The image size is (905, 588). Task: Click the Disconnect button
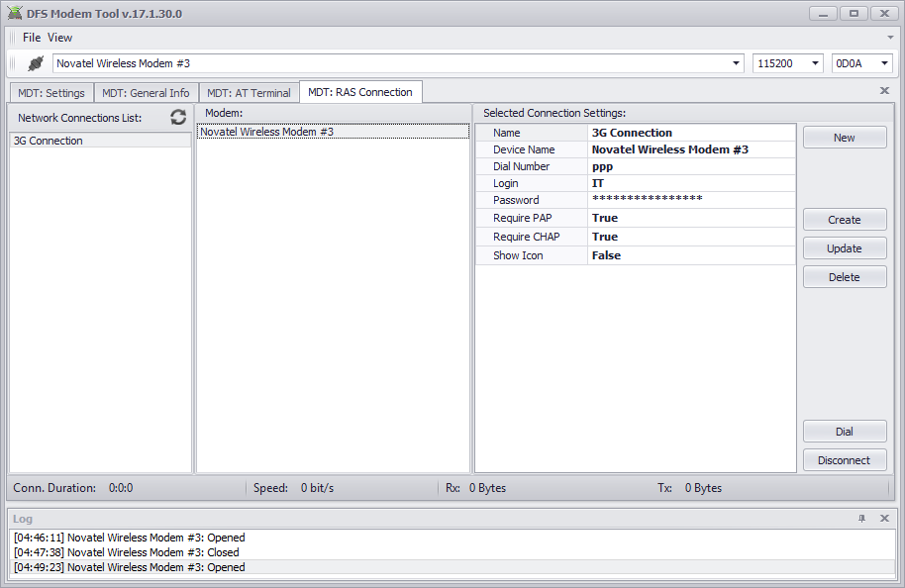[845, 460]
